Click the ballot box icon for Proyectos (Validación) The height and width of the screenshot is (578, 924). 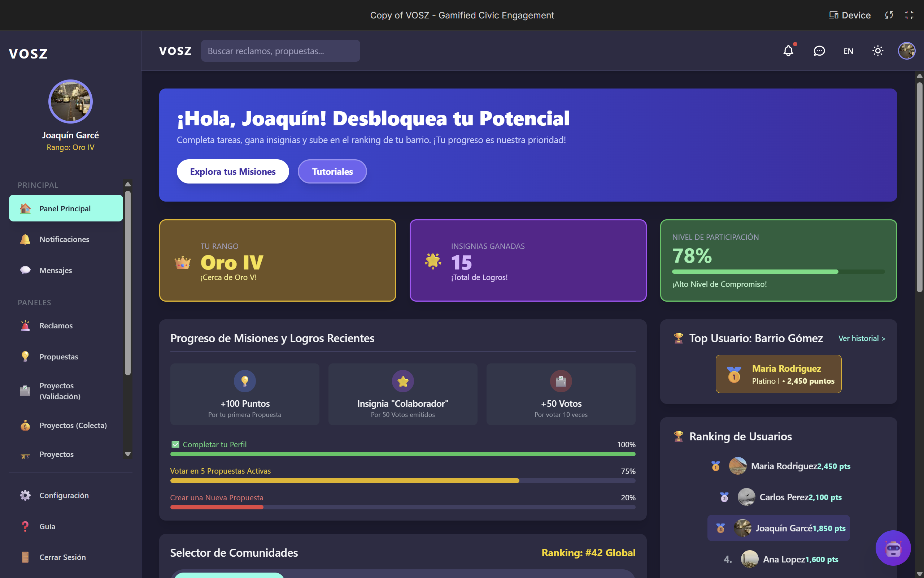pos(25,391)
